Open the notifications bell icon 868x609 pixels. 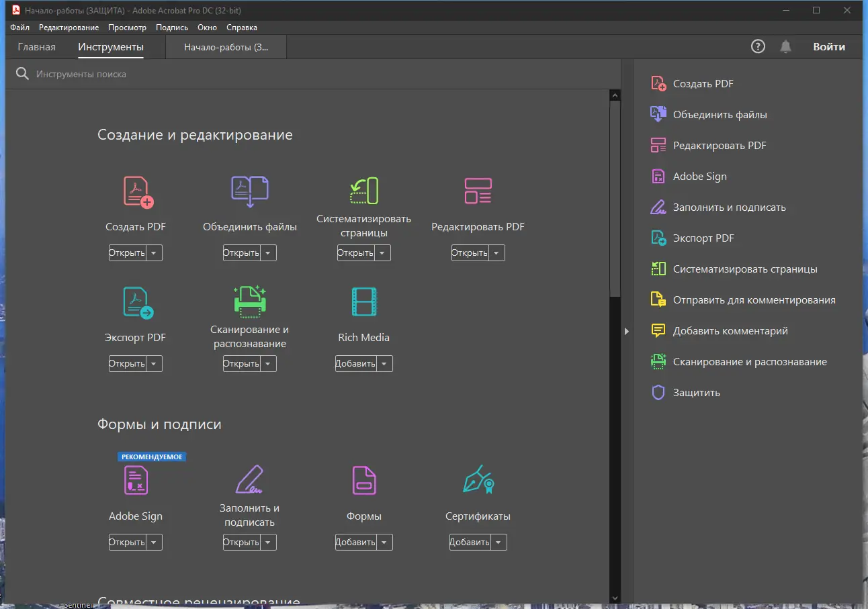(785, 47)
